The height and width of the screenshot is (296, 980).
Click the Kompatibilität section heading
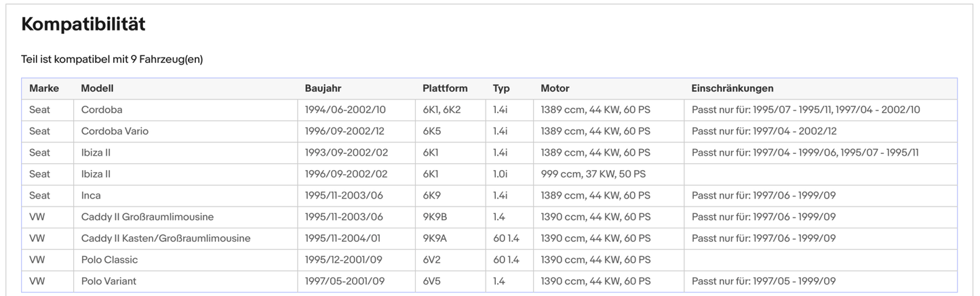pos(83,25)
